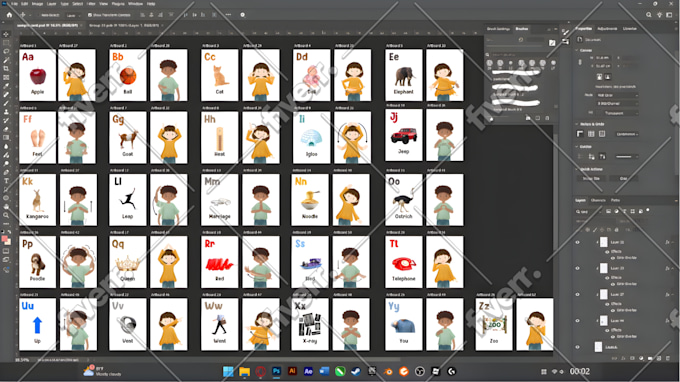Click the Crop quick action button
Viewport: 680px width, 382px height.
coord(623,178)
